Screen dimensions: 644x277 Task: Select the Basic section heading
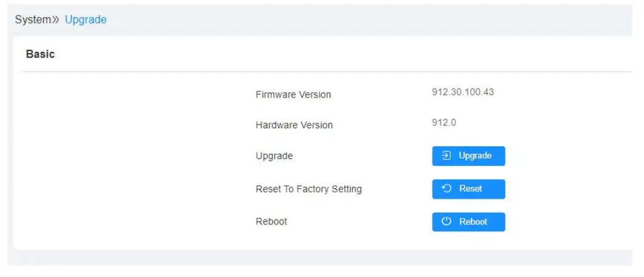click(40, 54)
